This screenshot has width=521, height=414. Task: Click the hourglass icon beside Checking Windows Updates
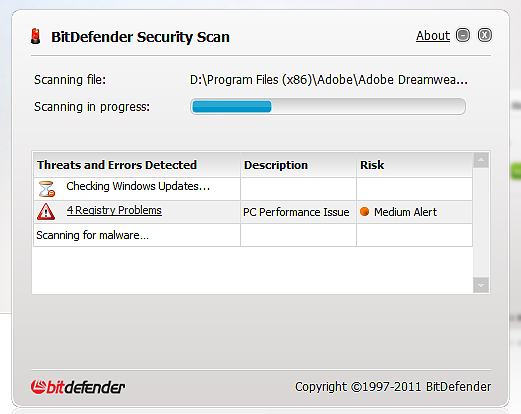click(x=47, y=189)
